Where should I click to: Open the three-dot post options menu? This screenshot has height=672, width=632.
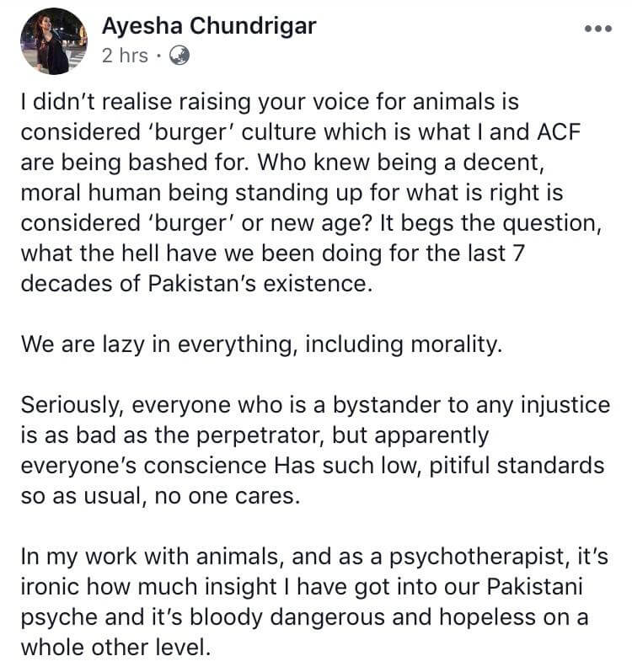(598, 29)
